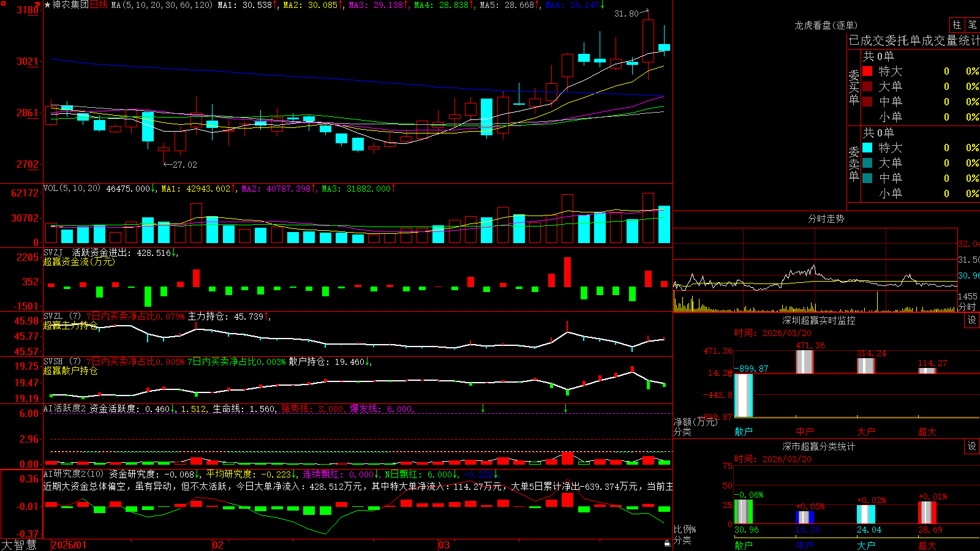Click the 03 month timeline marker
Image resolution: width=980 pixels, height=551 pixels.
(x=444, y=545)
